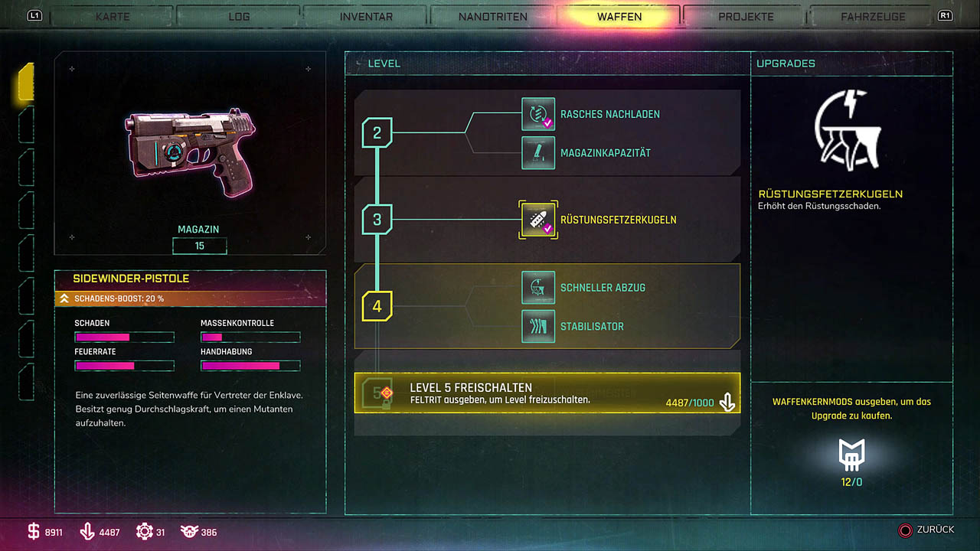Image resolution: width=980 pixels, height=551 pixels.
Task: Unlock level 5 with Level 5 Freischalten
Action: pos(547,393)
